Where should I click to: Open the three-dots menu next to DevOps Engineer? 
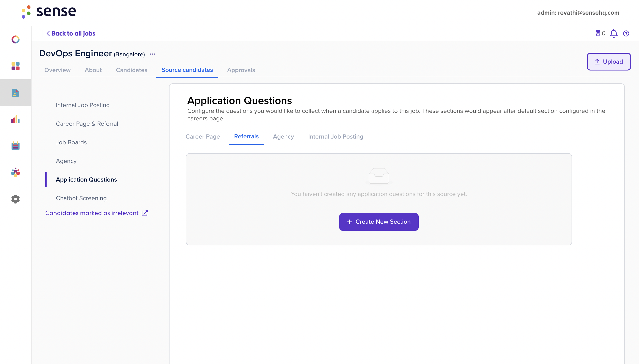pyautogui.click(x=152, y=54)
